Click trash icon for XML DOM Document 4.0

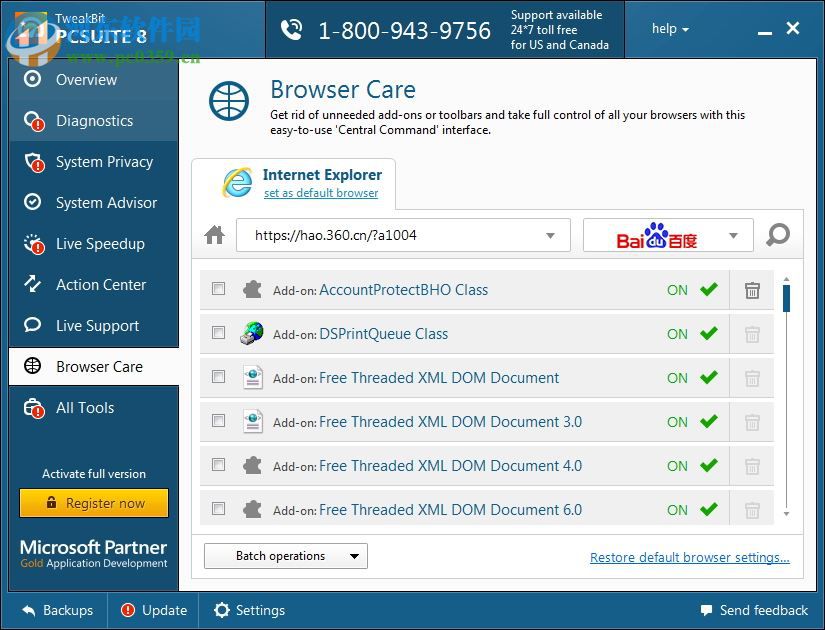pyautogui.click(x=752, y=466)
